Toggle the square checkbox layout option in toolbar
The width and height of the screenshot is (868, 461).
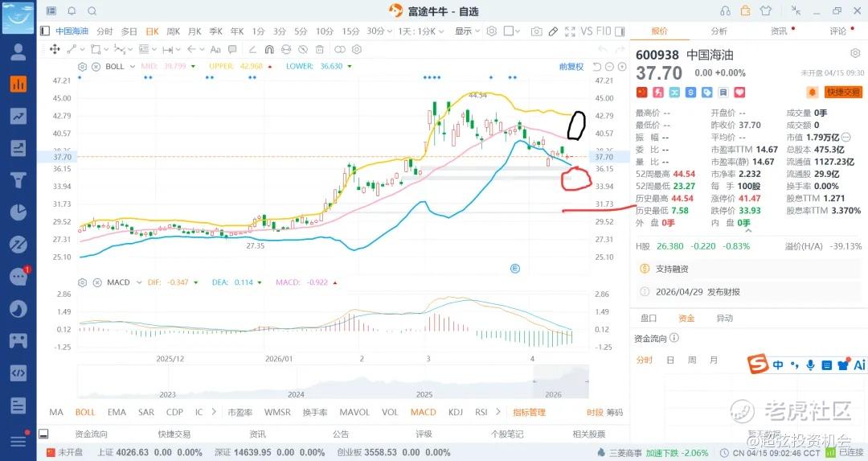point(509,31)
